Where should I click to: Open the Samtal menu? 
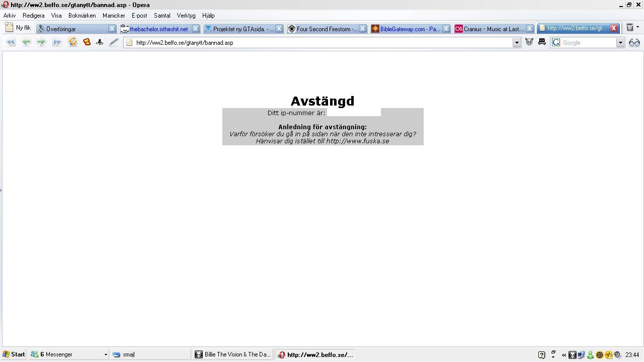coord(162,16)
